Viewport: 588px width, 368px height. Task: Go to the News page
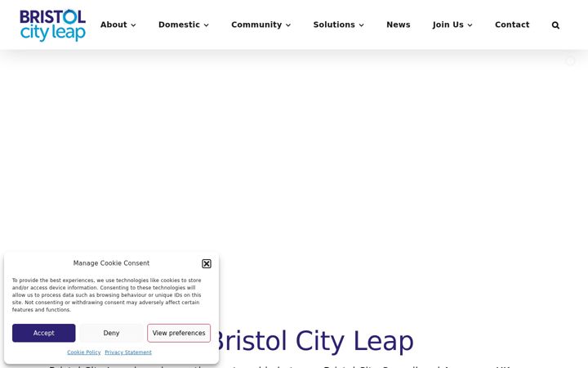[399, 25]
